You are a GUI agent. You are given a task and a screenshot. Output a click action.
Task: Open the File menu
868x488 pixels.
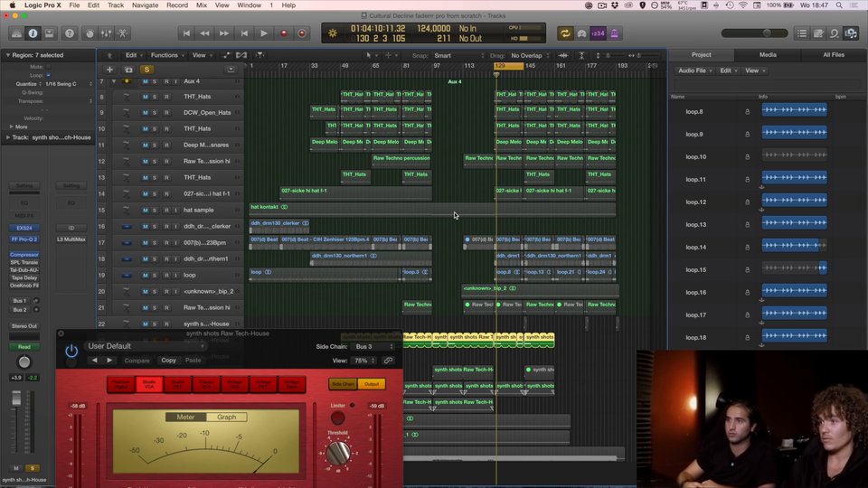tap(74, 5)
